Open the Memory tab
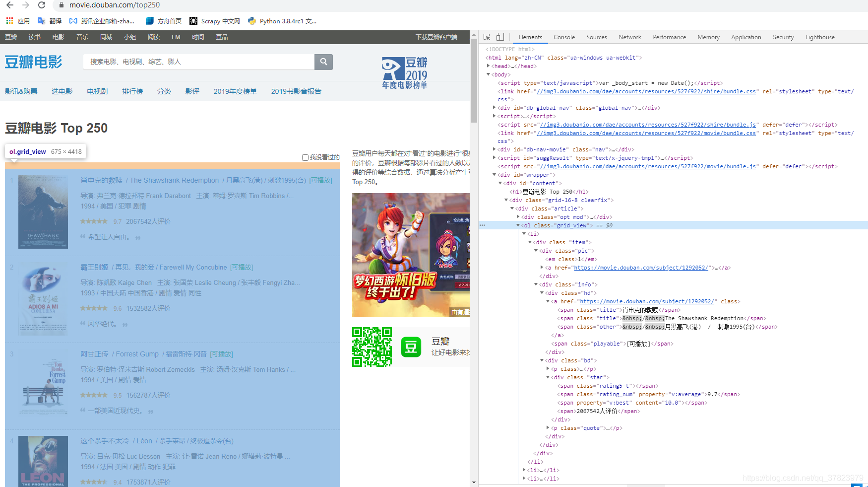This screenshot has height=487, width=868. (x=708, y=37)
